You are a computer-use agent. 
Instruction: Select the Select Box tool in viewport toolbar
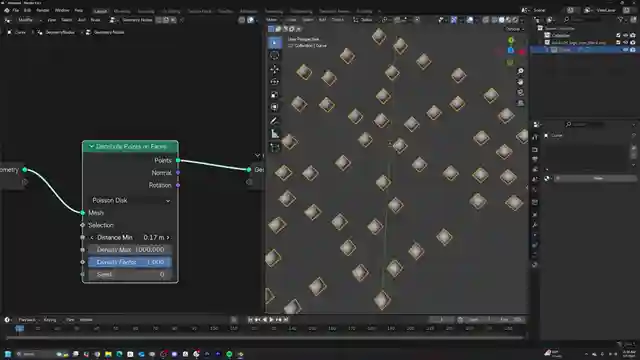click(x=274, y=42)
